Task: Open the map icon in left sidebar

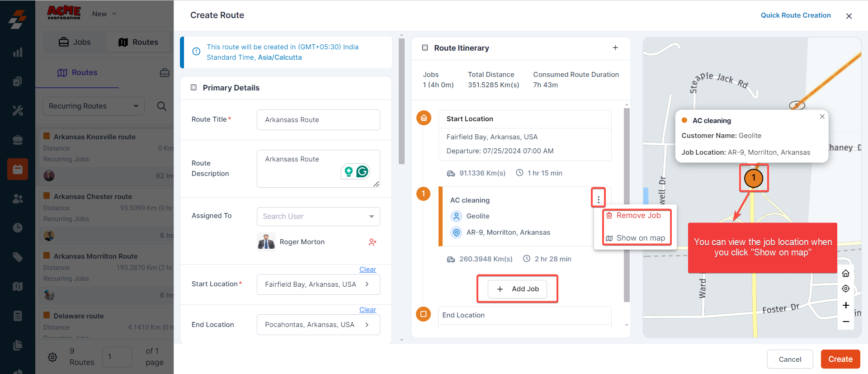Action: pos(18,286)
